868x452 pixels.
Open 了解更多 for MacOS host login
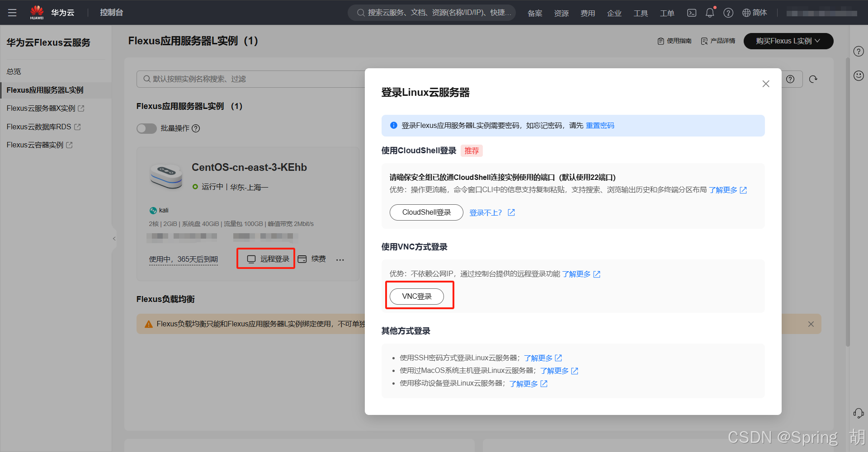(559, 371)
